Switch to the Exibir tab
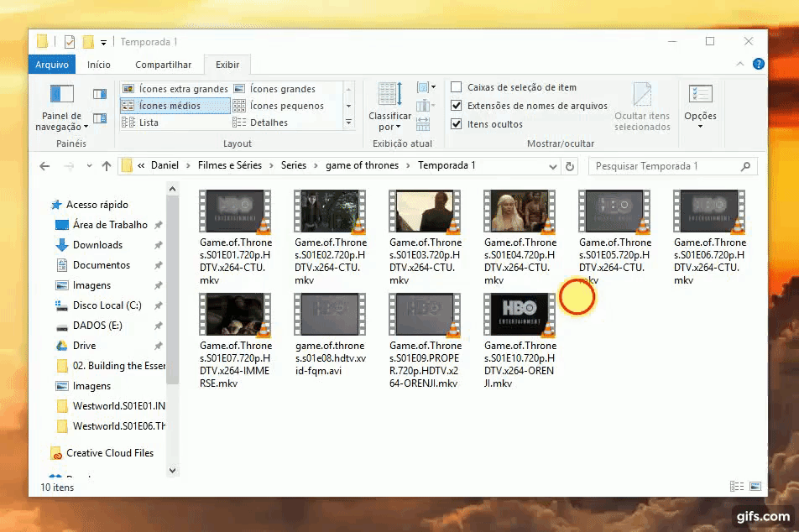 [x=227, y=65]
